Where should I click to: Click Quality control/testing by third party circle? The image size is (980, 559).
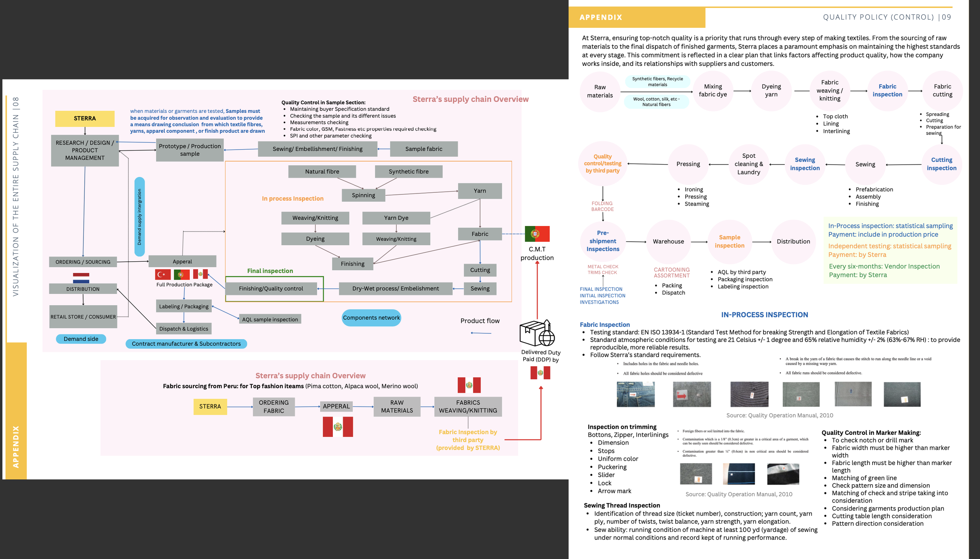[x=603, y=163]
